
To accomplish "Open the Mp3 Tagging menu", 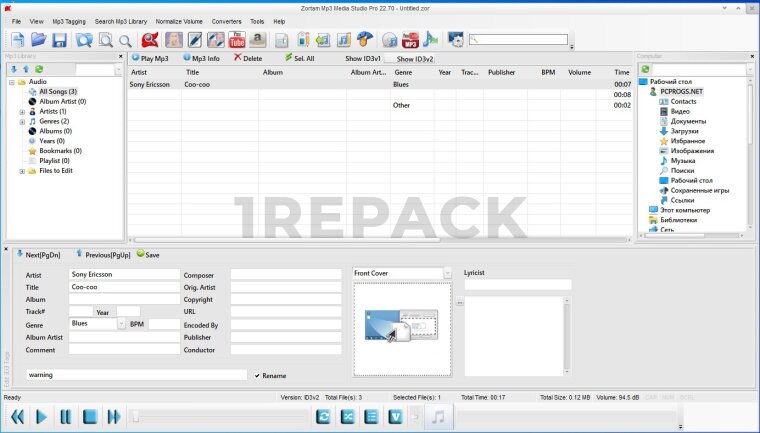I will (69, 21).
